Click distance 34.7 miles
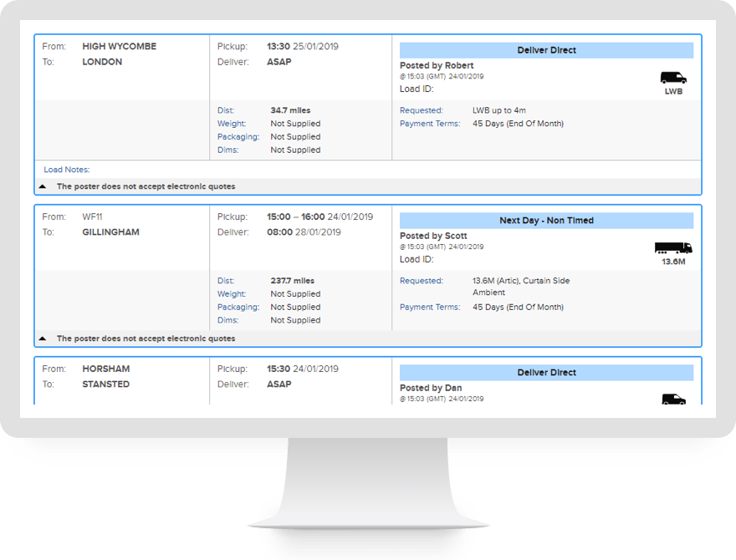The image size is (736, 560). (290, 110)
